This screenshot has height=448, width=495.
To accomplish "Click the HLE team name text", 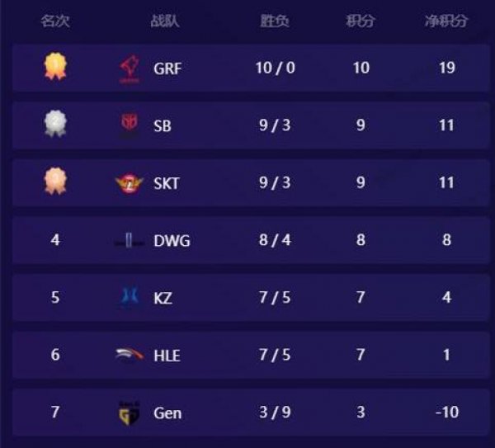I will point(167,356).
